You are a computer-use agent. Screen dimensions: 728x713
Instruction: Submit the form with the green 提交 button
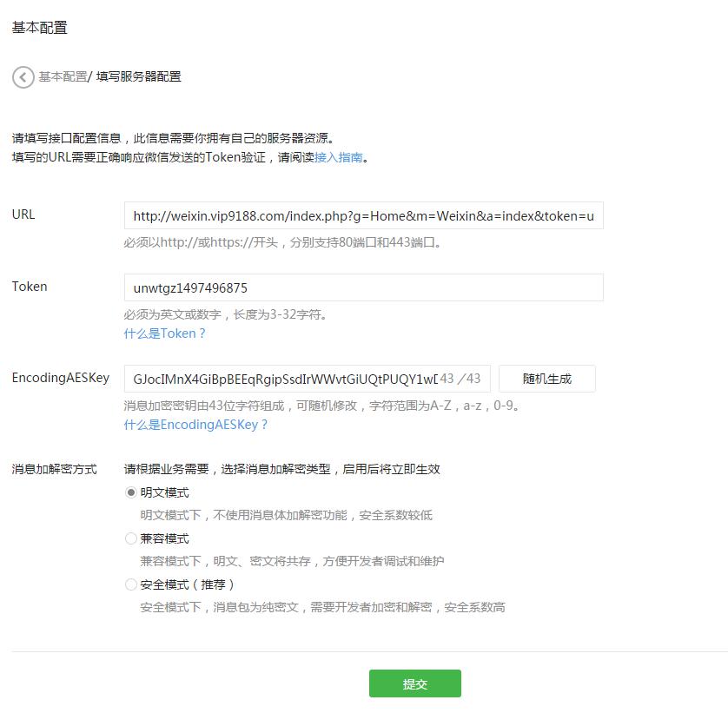click(x=414, y=683)
